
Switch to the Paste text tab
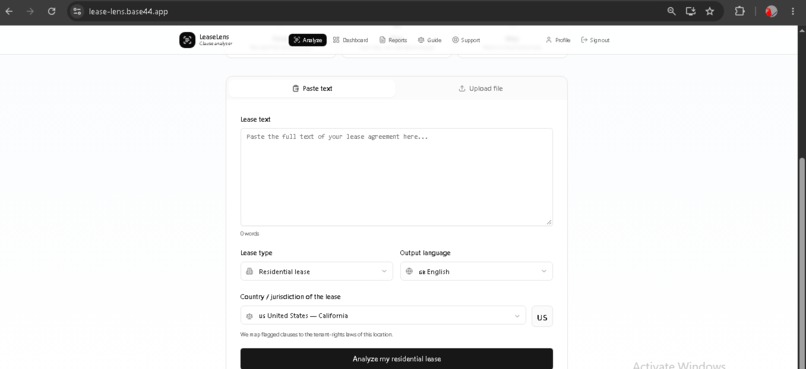pyautogui.click(x=312, y=88)
